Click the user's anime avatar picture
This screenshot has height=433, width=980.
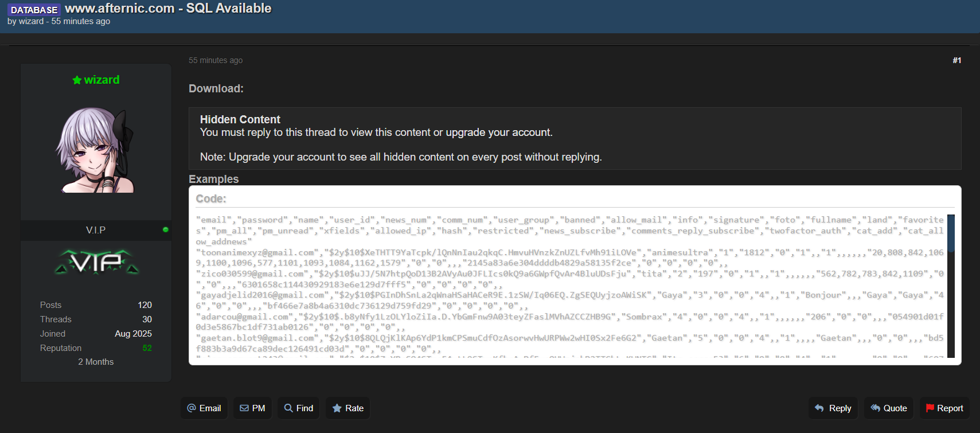(x=96, y=150)
